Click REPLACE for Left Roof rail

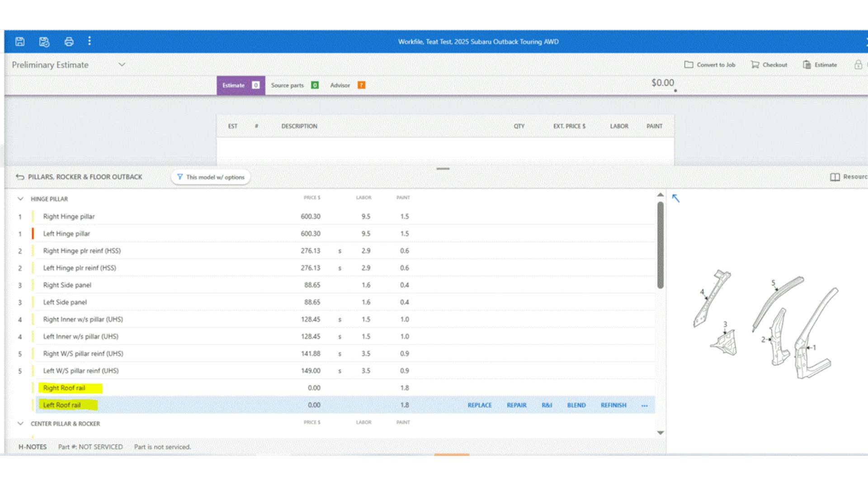pyautogui.click(x=479, y=405)
